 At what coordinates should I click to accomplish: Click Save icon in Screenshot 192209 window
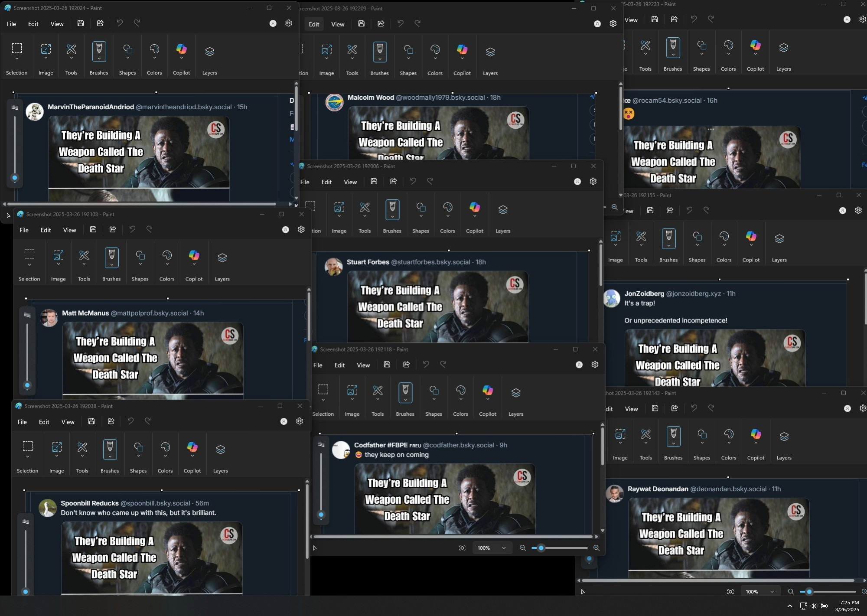click(362, 24)
